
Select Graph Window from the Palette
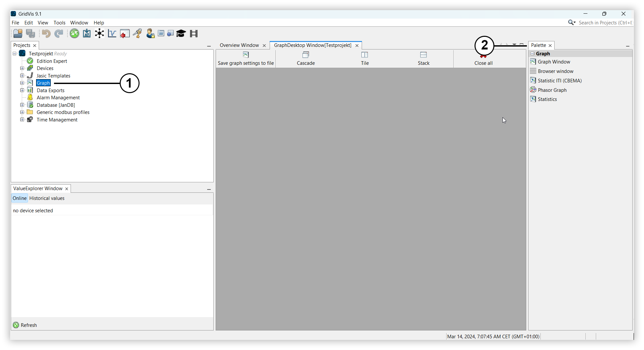coord(554,62)
